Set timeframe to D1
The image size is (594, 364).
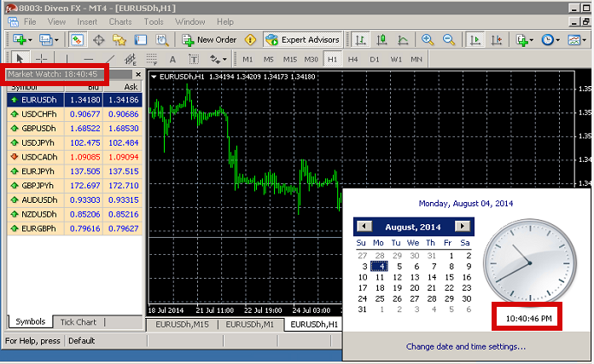[375, 60]
